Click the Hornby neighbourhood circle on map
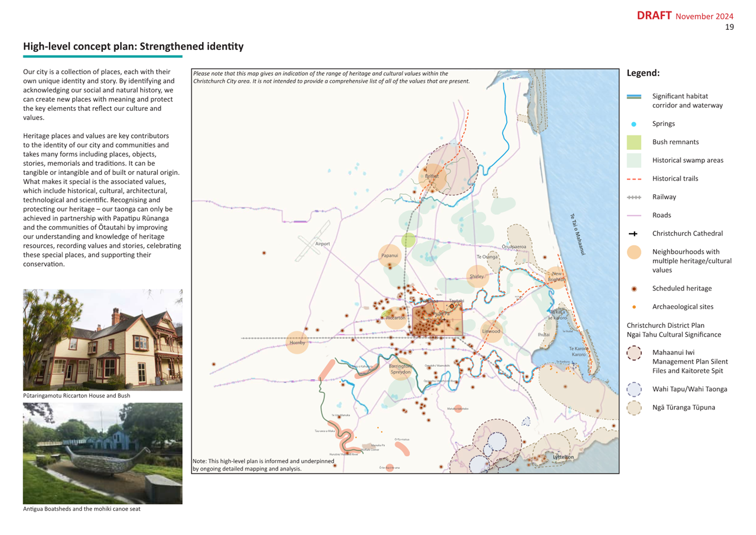 click(x=297, y=342)
